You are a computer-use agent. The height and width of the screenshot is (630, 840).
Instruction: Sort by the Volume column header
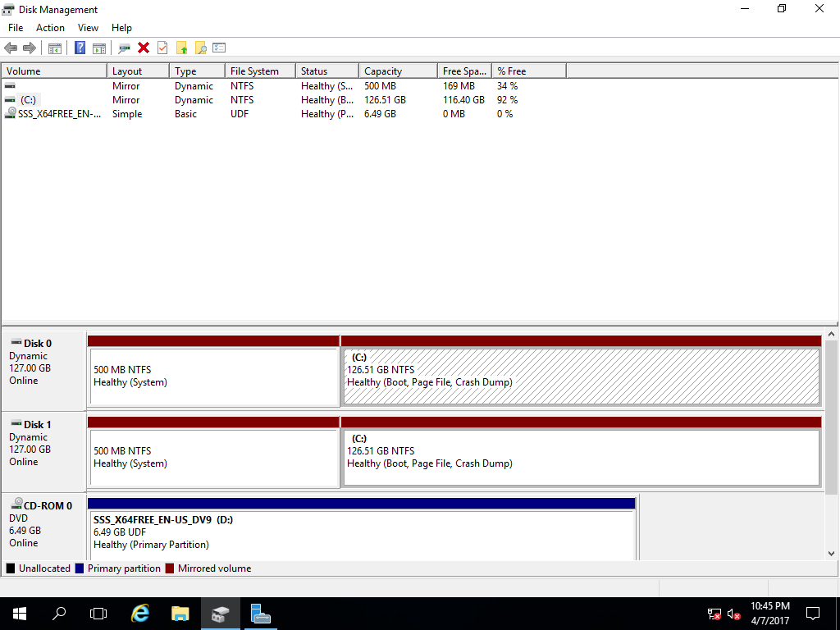click(54, 71)
